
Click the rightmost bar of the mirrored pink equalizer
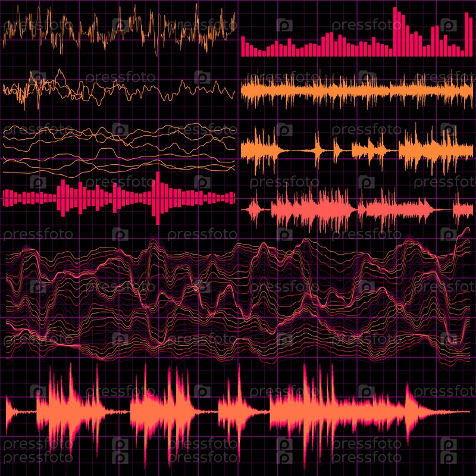(233, 198)
